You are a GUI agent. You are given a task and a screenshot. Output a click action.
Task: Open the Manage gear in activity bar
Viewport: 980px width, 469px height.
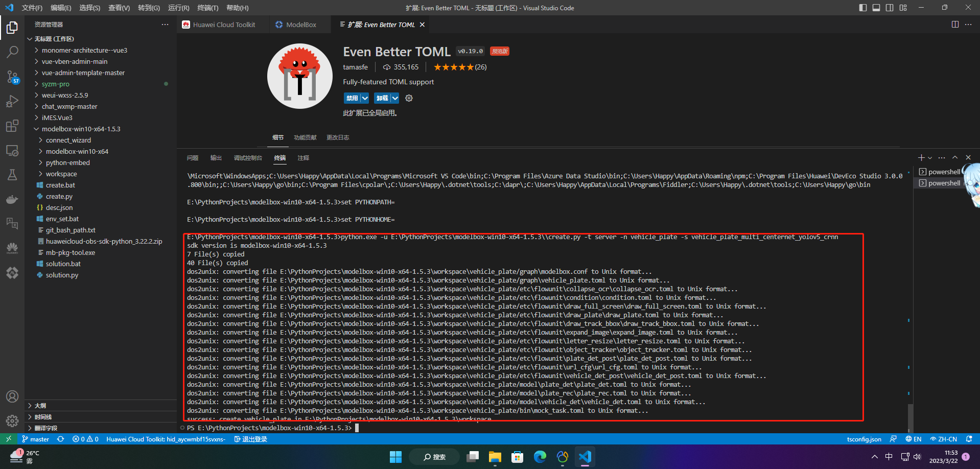(12, 420)
